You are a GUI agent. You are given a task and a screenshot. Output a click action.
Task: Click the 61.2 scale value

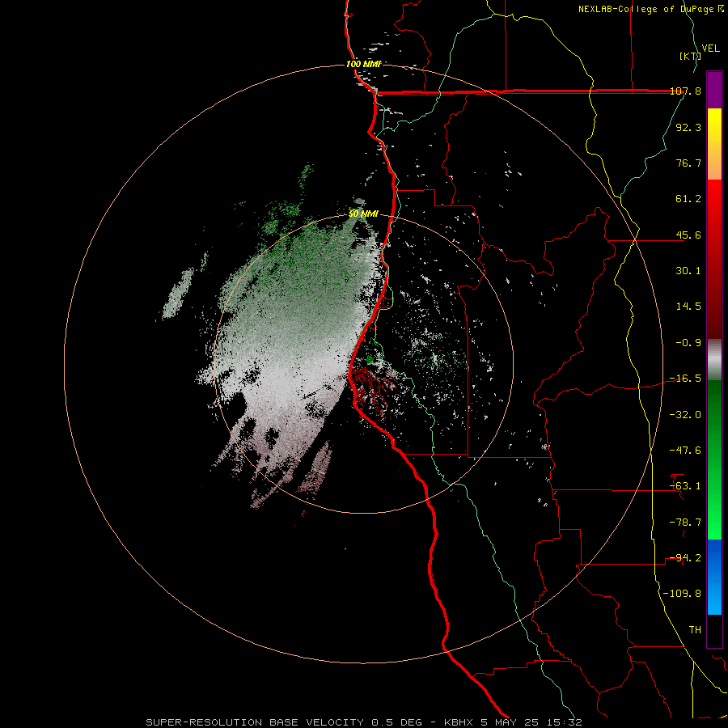point(688,199)
